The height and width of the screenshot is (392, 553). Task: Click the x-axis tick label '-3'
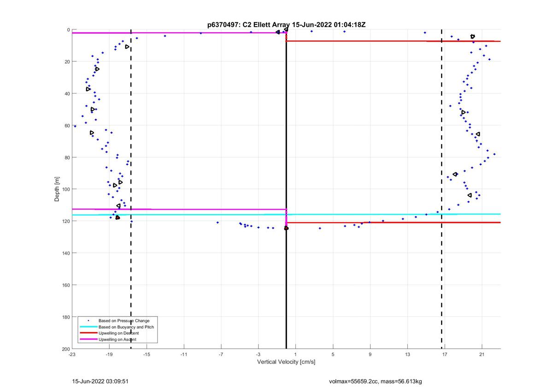258,355
